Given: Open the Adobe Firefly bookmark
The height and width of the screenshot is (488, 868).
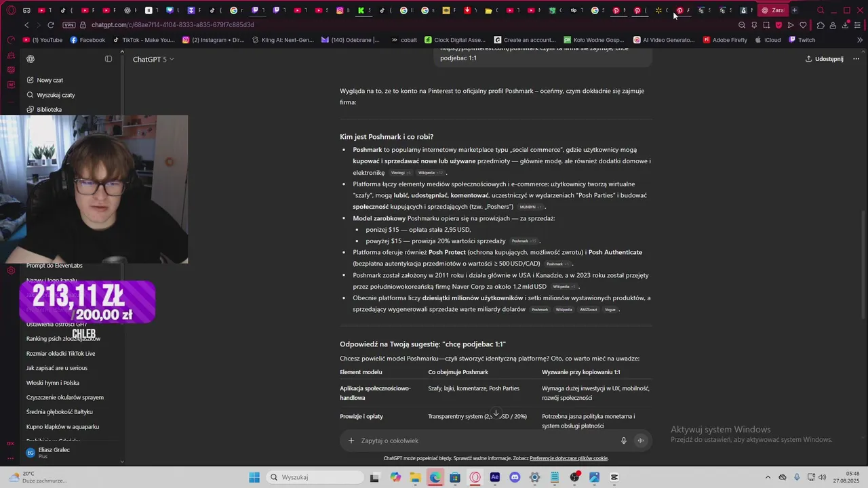Looking at the screenshot, I should point(725,40).
